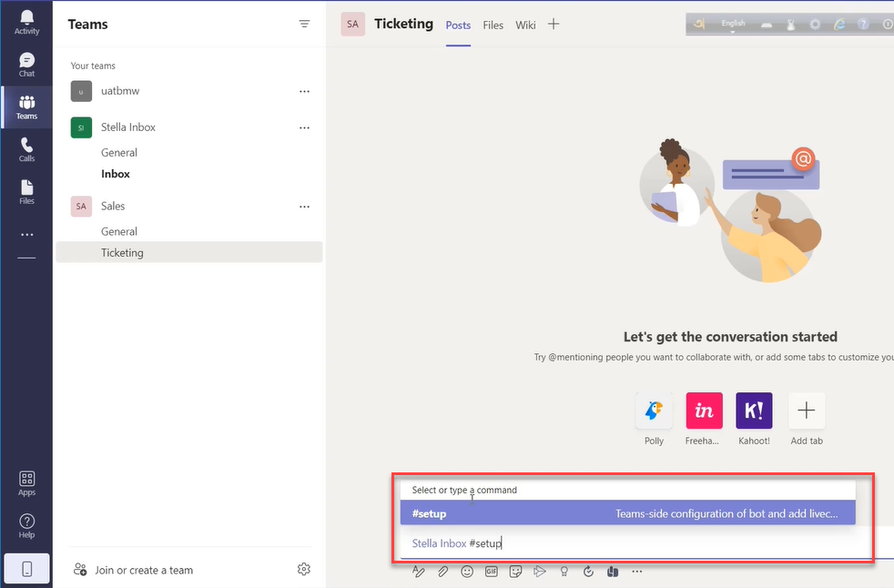The width and height of the screenshot is (894, 588).
Task: Click the settings gear in overlay toolbar
Action: coord(815,25)
